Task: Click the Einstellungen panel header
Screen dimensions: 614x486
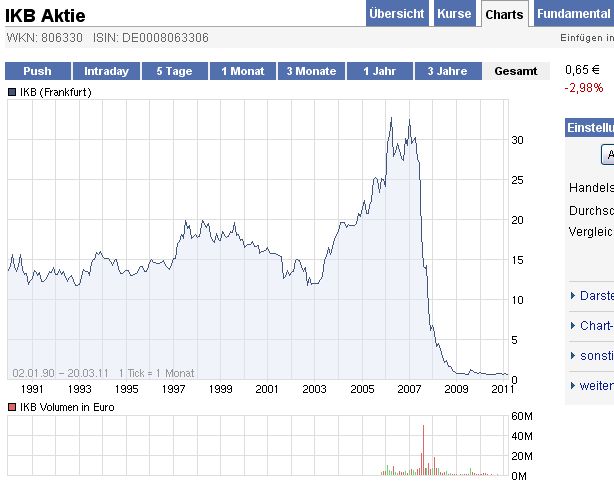Action: (589, 128)
